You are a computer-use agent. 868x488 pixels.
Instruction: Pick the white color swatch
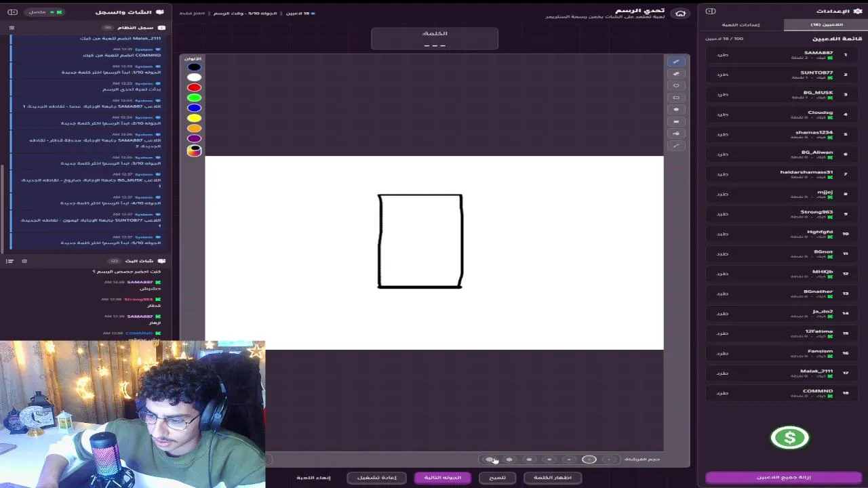pos(194,77)
